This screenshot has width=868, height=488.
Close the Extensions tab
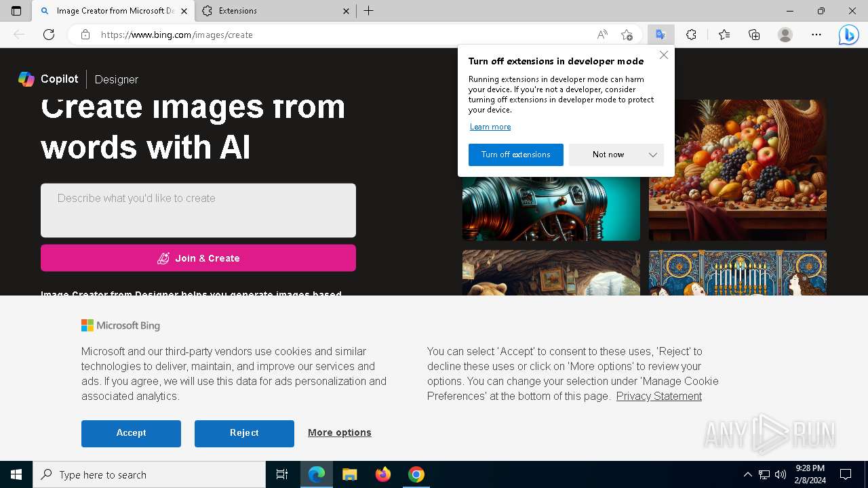346,11
